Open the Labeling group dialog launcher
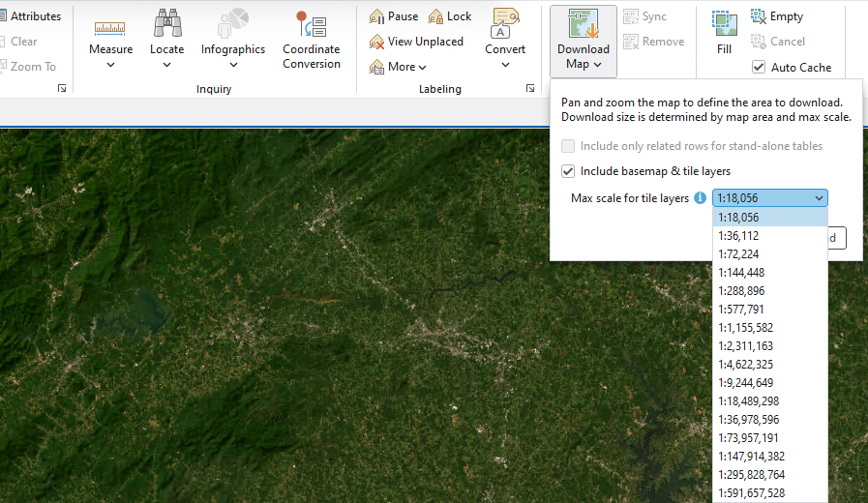Viewport: 868px width, 503px height. [530, 88]
